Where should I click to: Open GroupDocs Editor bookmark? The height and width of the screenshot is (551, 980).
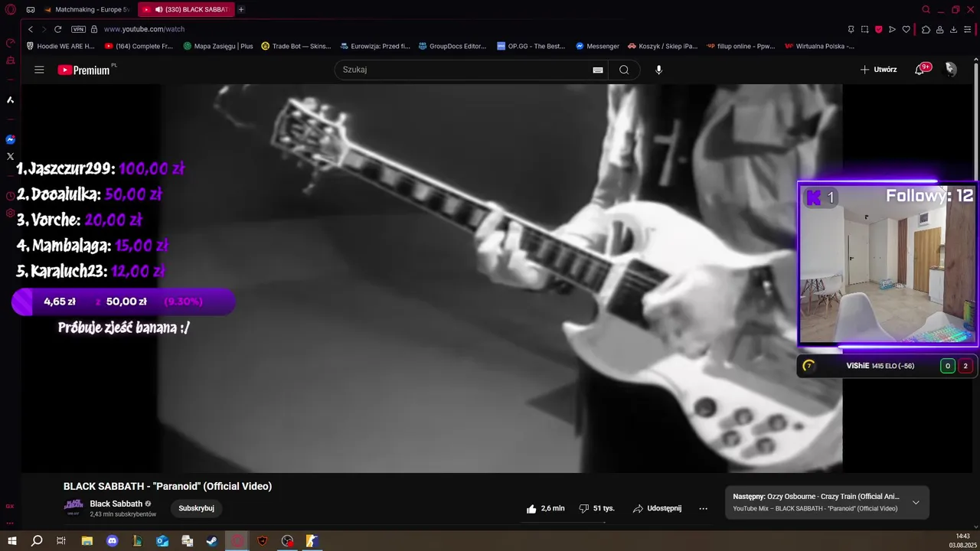tap(452, 46)
